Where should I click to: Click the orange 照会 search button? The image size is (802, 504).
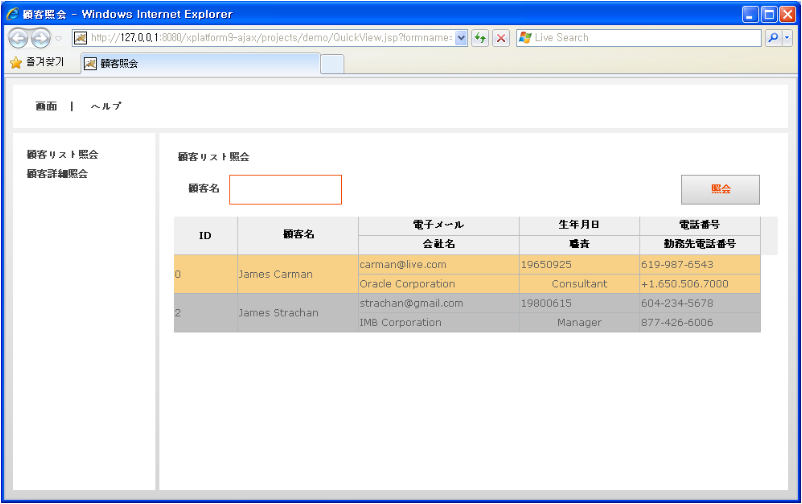pos(720,189)
